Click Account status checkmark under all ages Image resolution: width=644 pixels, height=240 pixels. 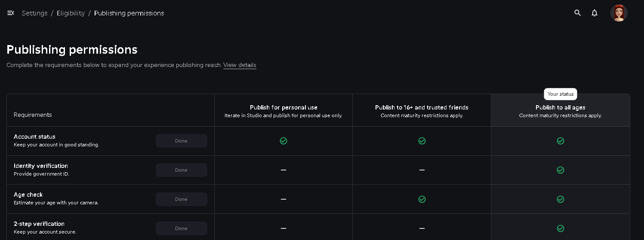click(x=561, y=141)
